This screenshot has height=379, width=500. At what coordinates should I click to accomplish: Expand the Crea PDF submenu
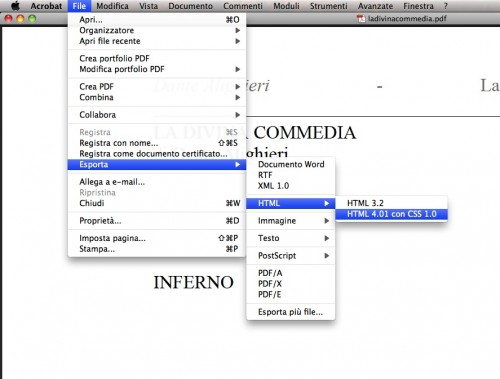[157, 87]
